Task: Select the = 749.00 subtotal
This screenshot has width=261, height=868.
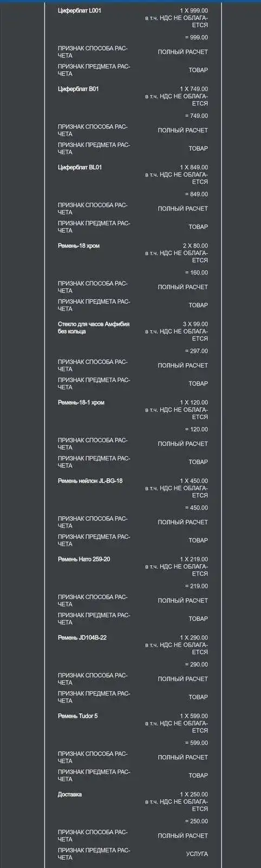Action: 197,116
